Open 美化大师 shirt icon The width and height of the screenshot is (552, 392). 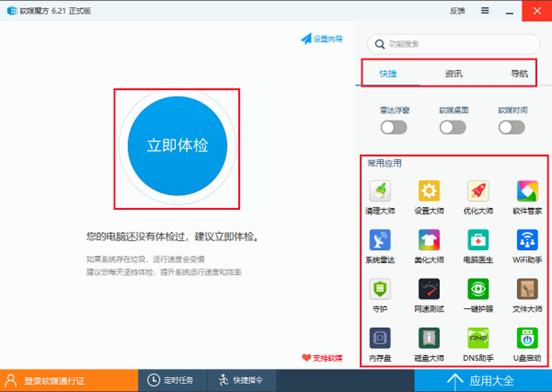tap(429, 240)
